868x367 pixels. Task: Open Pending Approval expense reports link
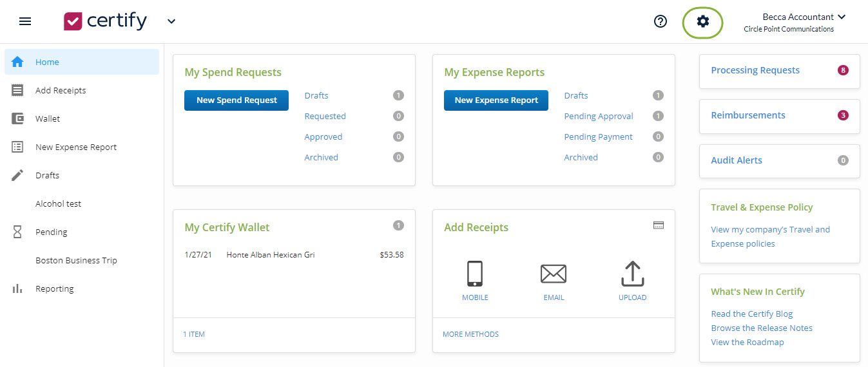pos(599,117)
